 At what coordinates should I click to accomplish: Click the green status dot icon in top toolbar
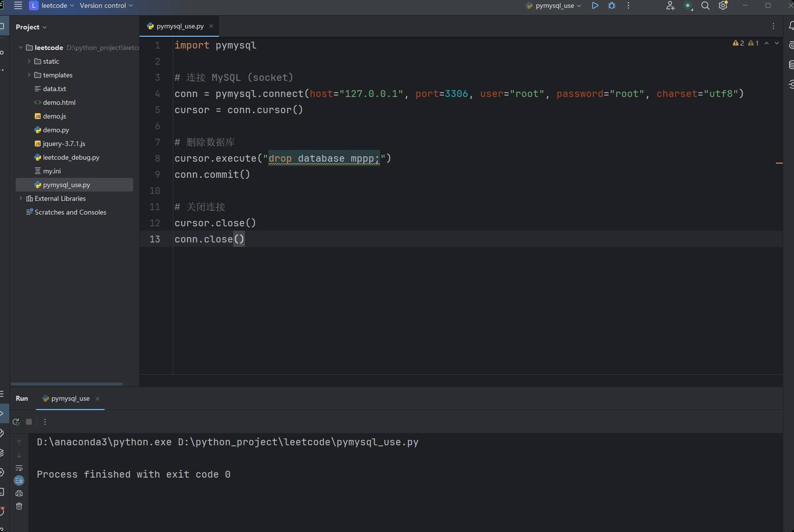point(688,6)
